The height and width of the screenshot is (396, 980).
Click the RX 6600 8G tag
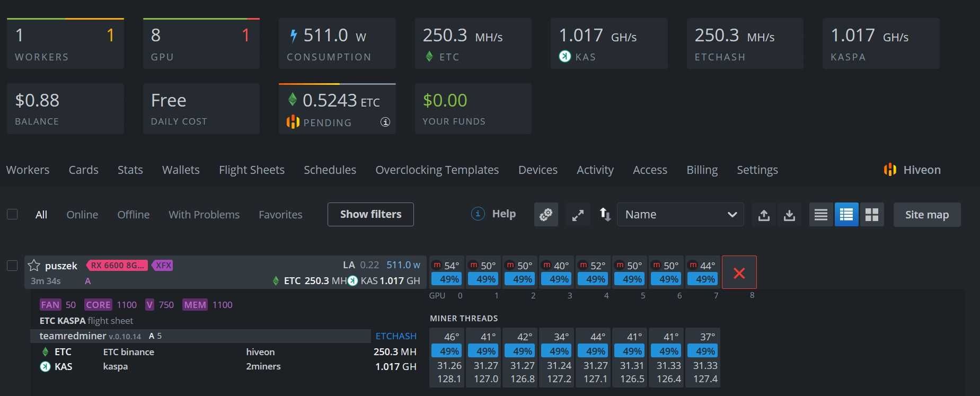tap(117, 265)
